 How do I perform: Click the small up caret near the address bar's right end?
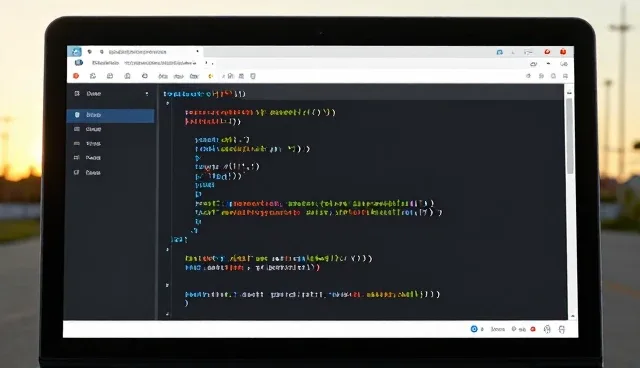548,64
